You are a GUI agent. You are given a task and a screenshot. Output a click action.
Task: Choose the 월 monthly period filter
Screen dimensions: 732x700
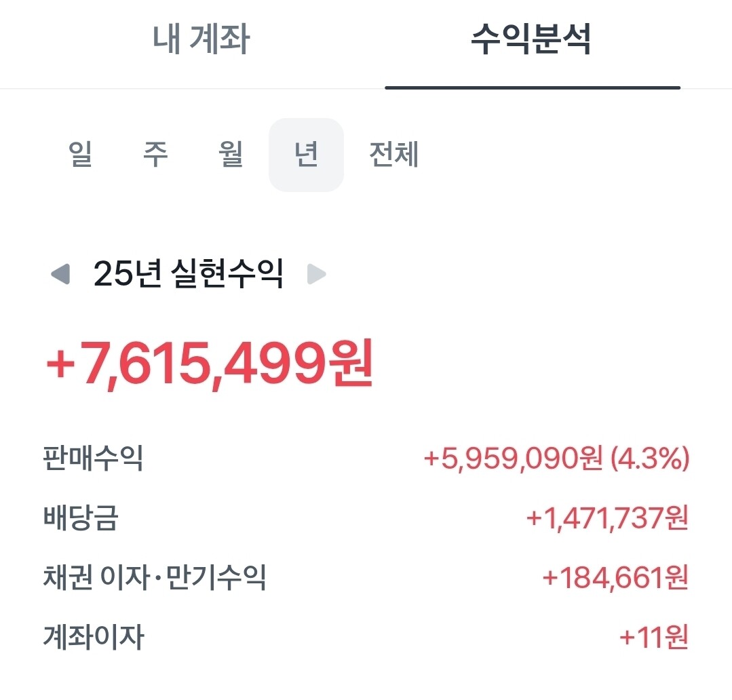pos(231,154)
